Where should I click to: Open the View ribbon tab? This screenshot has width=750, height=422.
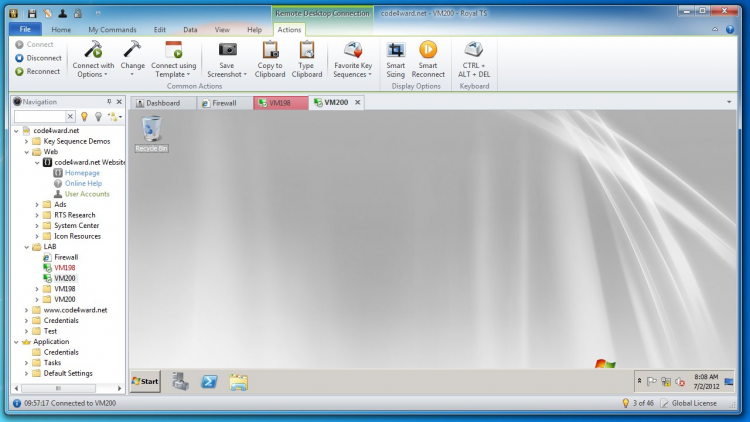[x=222, y=30]
